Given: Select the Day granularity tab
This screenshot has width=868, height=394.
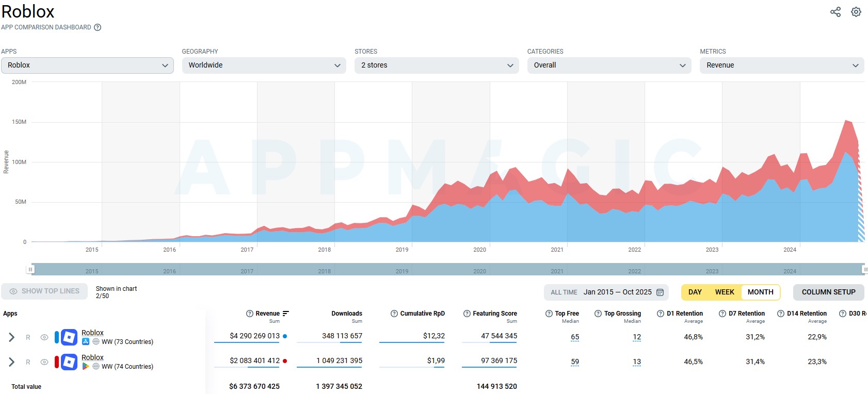Looking at the screenshot, I should point(695,292).
